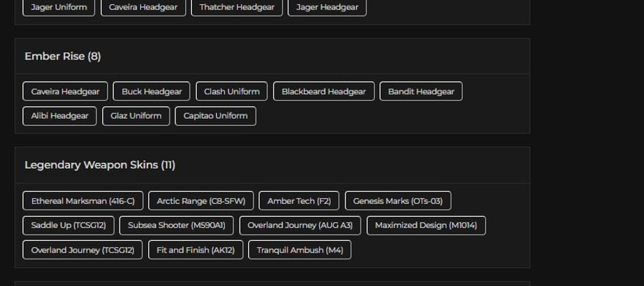This screenshot has width=644, height=286.
Task: Click the Blackbeard Headgear tag
Action: click(323, 92)
